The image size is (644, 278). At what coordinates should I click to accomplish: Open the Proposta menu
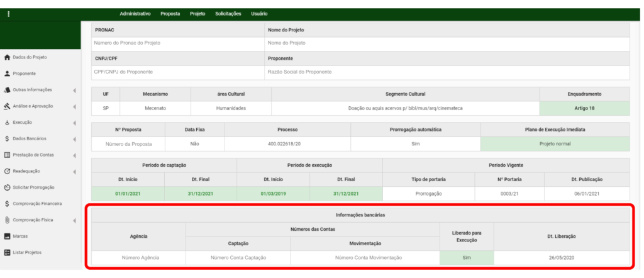(170, 14)
